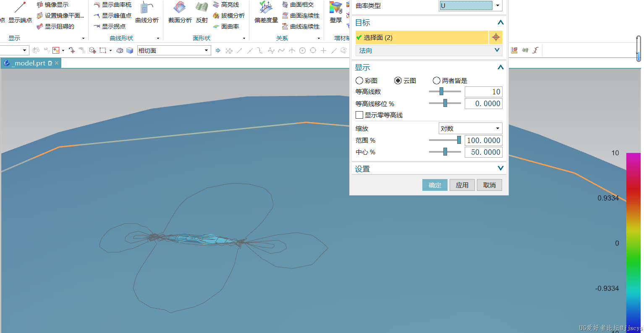Expand the 法向 section
The width and height of the screenshot is (644, 333).
tap(429, 50)
